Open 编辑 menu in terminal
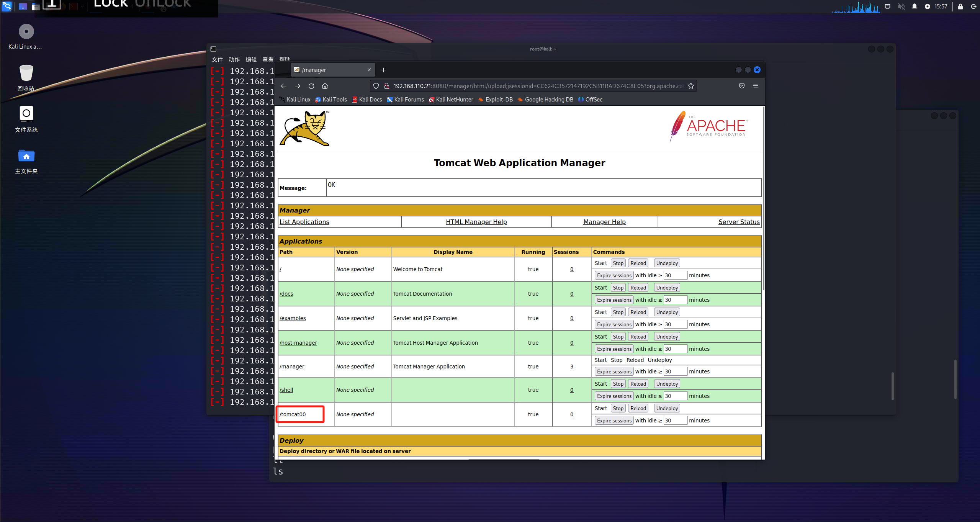 pos(251,59)
